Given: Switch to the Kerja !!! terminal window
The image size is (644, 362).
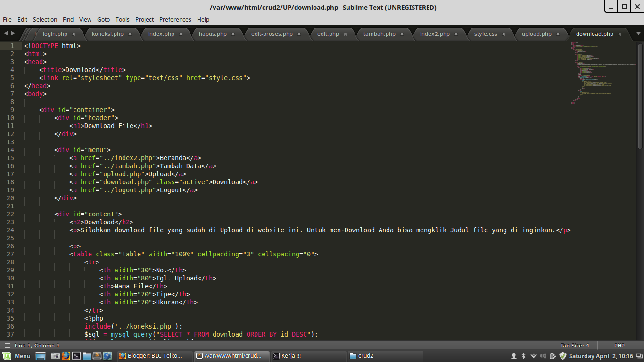Looking at the screenshot, I should [x=309, y=356].
